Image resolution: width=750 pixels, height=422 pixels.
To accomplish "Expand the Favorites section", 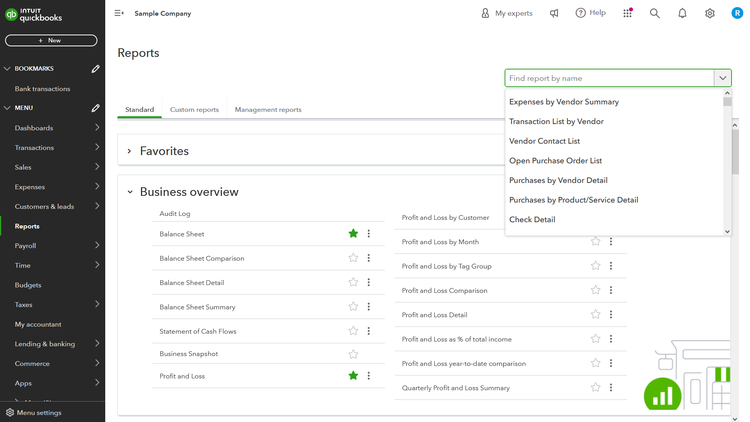I will click(x=129, y=151).
